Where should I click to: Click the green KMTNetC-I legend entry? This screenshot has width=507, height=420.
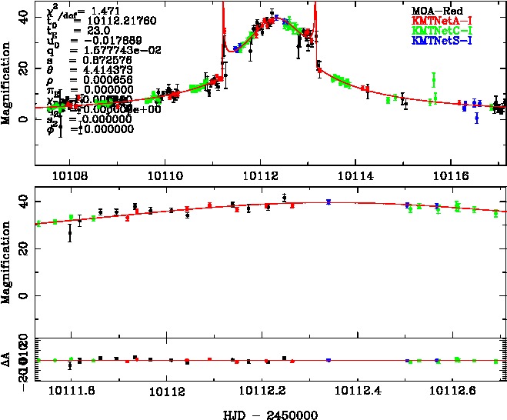click(442, 28)
